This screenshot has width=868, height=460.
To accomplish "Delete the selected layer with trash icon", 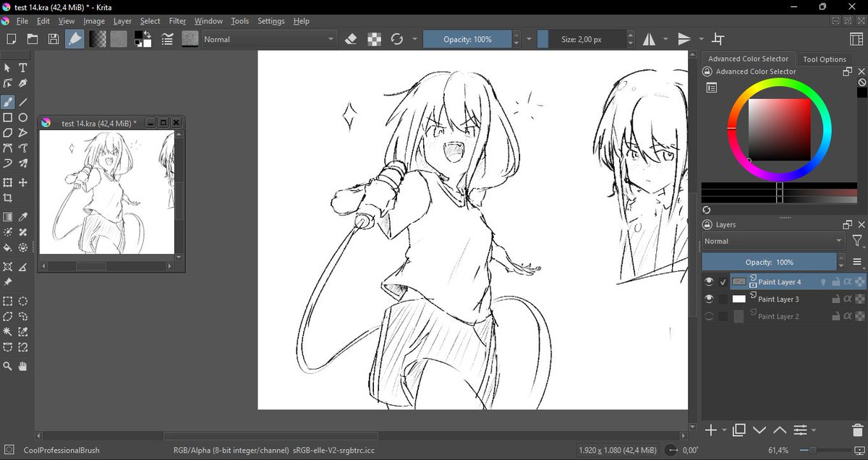I will click(x=857, y=430).
